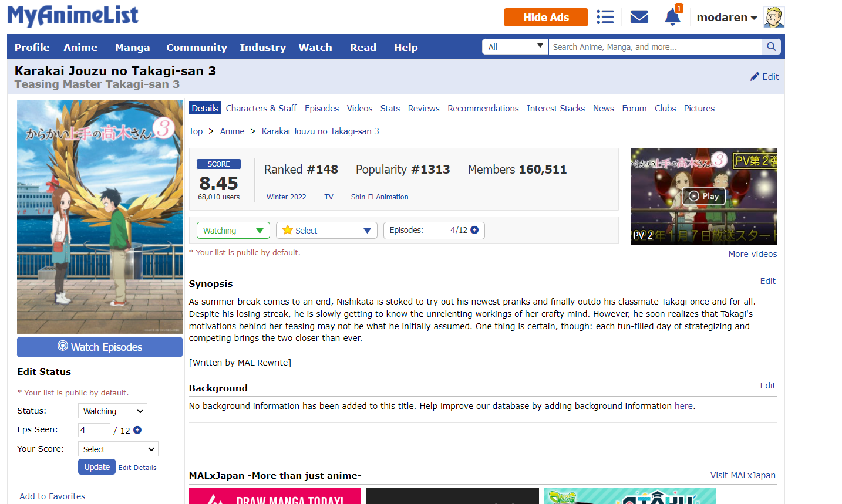Click the search magnifier button

(x=772, y=47)
